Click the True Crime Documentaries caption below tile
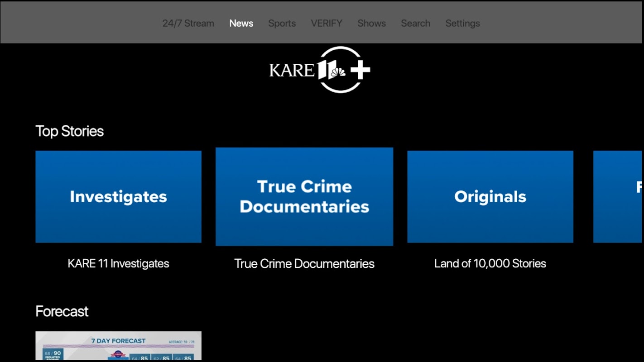Screen dimensions: 644x362 point(304,263)
